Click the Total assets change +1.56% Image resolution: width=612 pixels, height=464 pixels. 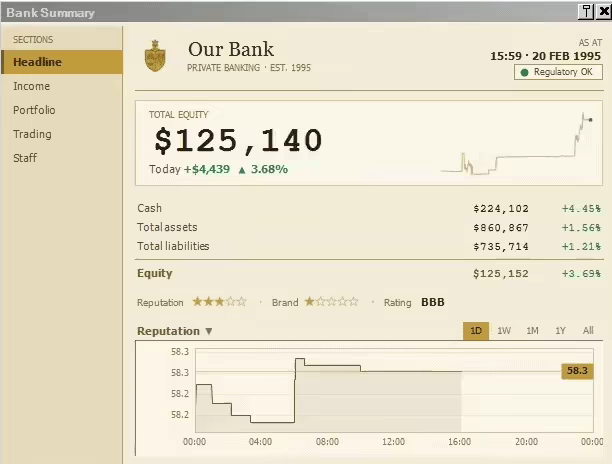581,228
